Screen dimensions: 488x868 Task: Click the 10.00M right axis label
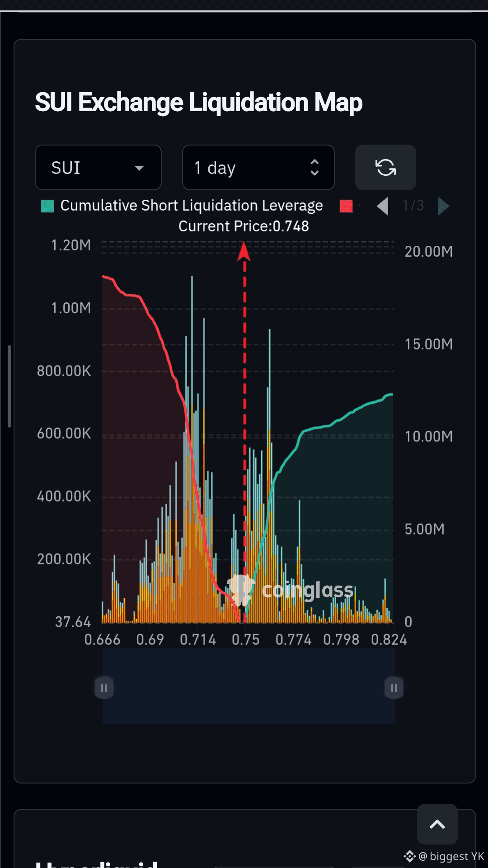[428, 436]
